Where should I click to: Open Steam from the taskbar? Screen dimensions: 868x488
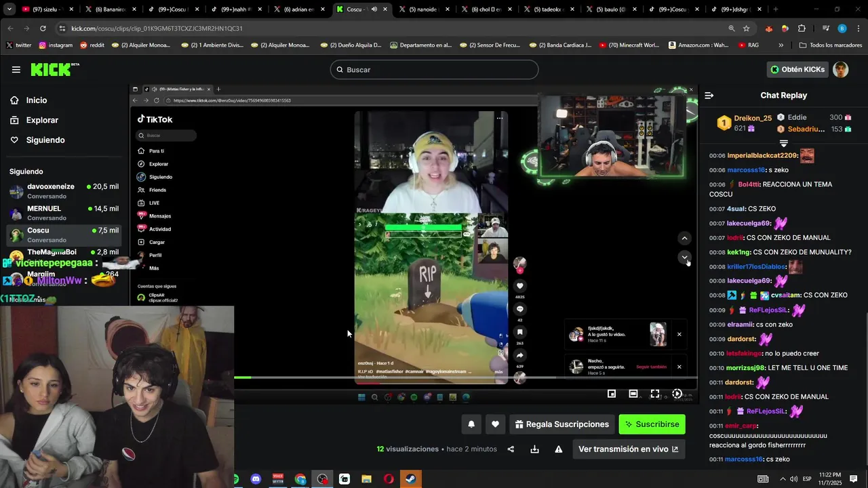(411, 479)
